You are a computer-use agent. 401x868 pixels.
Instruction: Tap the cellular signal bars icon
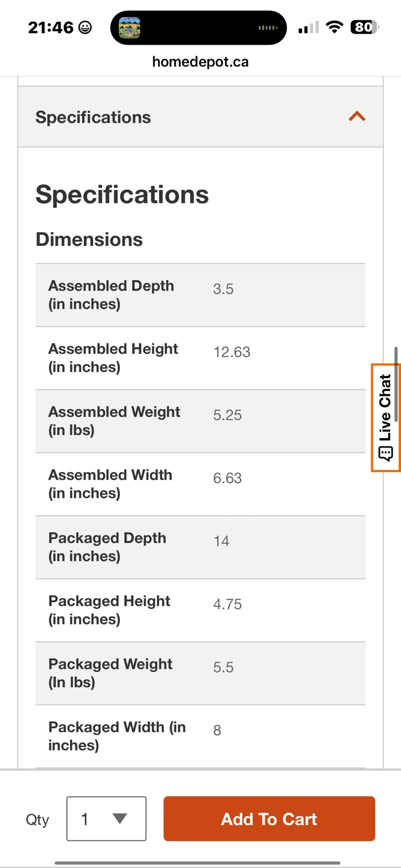click(308, 28)
